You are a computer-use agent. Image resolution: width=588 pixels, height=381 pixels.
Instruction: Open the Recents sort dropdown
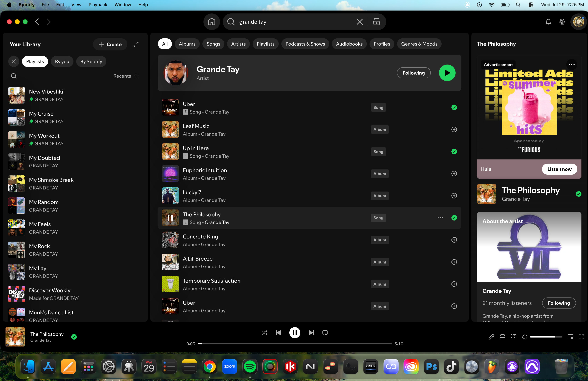(x=126, y=76)
